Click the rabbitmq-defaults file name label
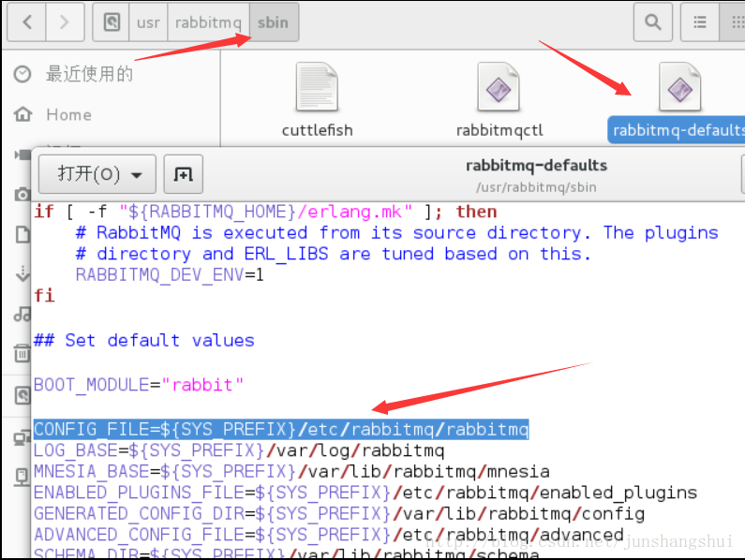This screenshot has height=560, width=745. [x=678, y=130]
